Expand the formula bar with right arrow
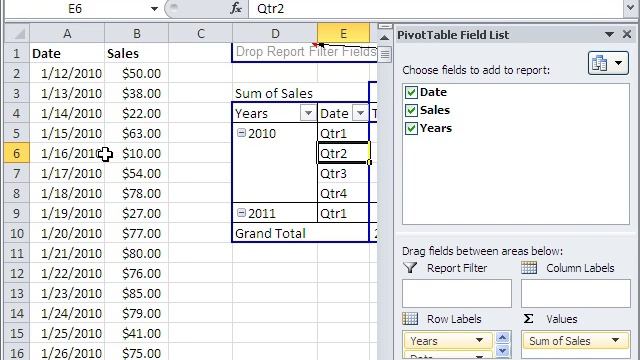 630,8
